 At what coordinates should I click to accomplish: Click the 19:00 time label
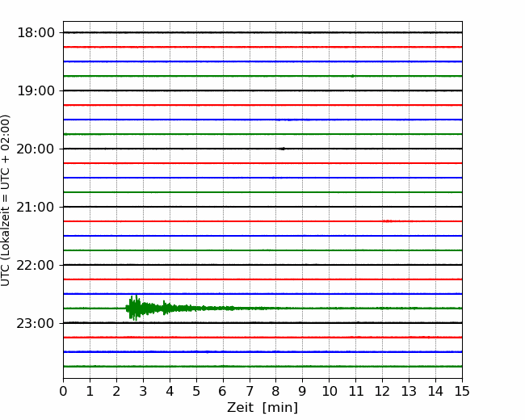pos(36,90)
